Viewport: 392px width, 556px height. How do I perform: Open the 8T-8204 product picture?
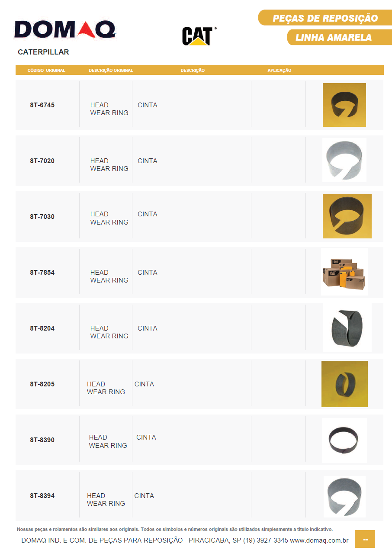[x=347, y=328]
